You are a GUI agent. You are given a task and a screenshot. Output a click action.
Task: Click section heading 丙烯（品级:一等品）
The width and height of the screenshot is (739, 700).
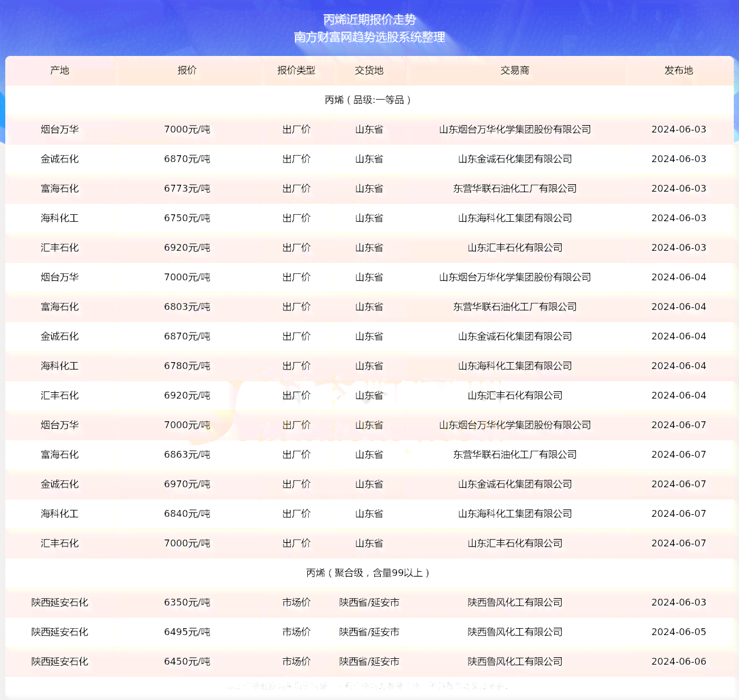[x=369, y=100]
